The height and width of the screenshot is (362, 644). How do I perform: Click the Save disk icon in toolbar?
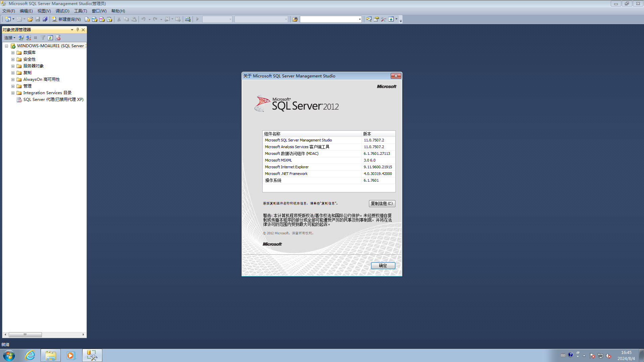[38, 19]
